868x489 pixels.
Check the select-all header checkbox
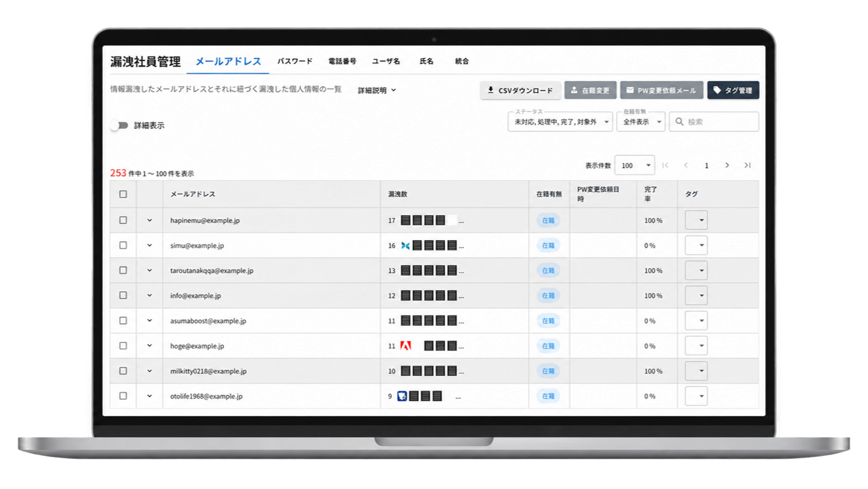123,194
